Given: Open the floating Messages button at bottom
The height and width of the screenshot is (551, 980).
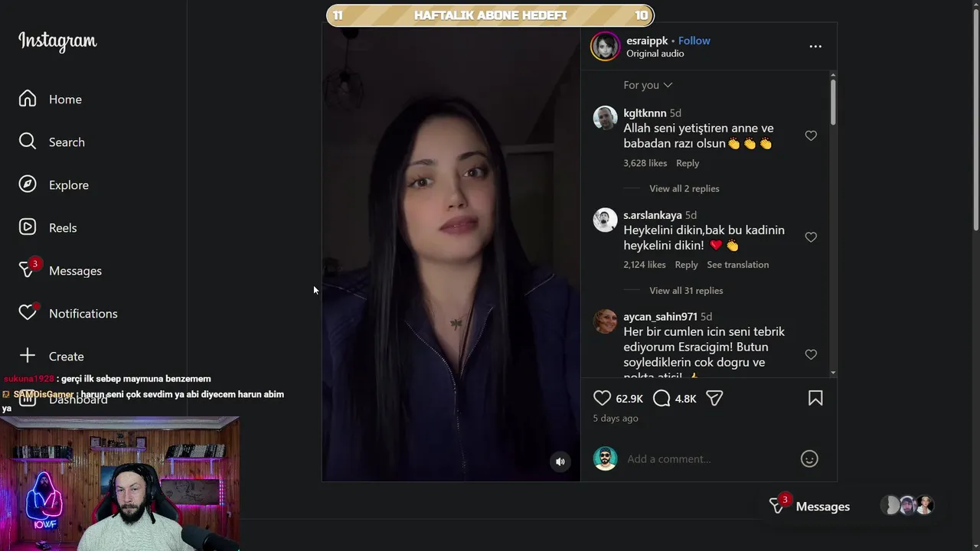Looking at the screenshot, I should 809,506.
